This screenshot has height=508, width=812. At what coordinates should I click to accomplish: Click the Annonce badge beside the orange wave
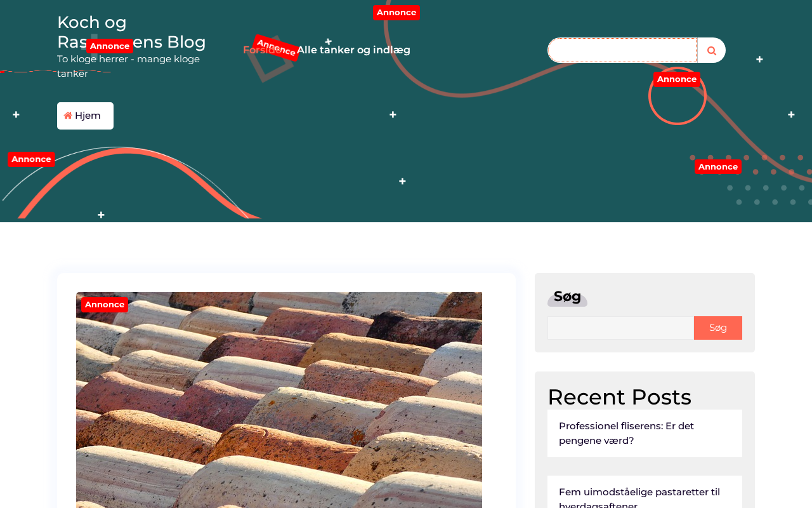[x=31, y=159]
